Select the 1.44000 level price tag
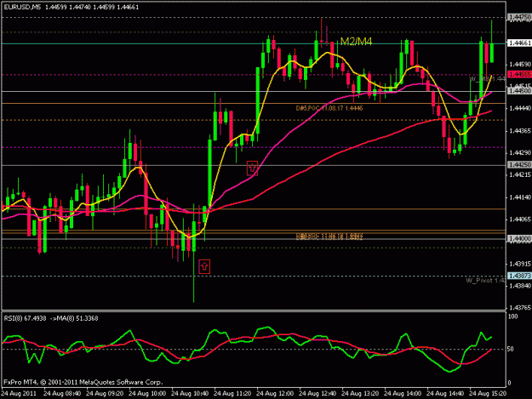 [519, 239]
